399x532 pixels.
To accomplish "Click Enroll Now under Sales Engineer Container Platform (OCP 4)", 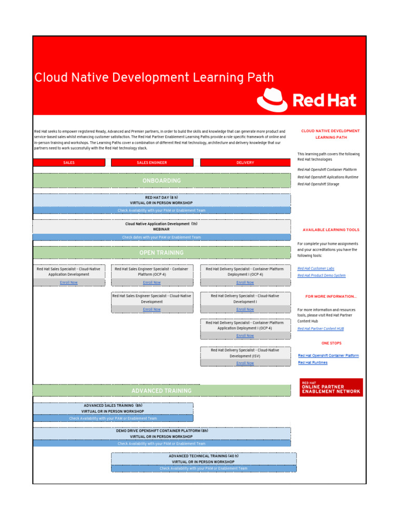I will [152, 282].
